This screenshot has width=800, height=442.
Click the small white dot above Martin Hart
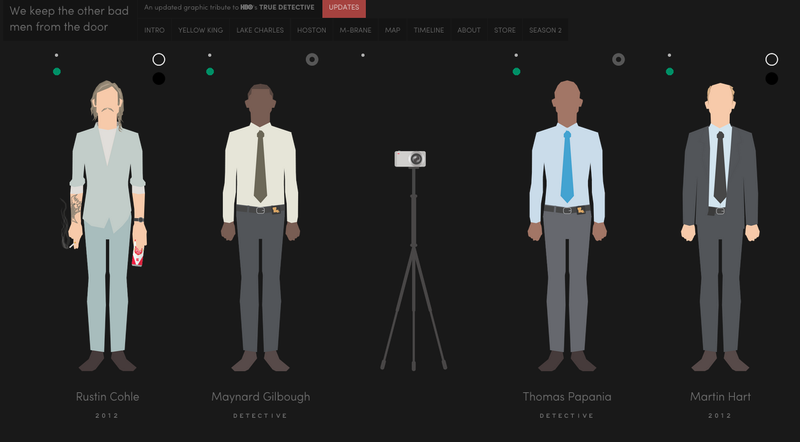tap(669, 55)
